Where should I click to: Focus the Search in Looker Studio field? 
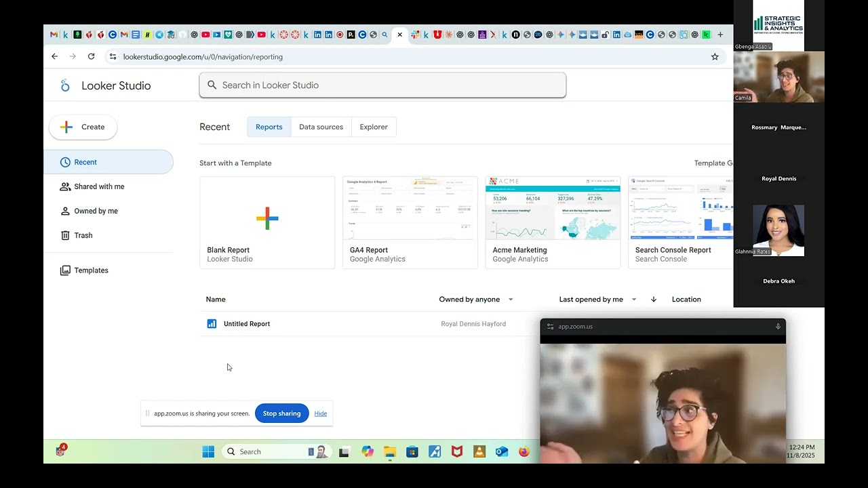(x=382, y=85)
